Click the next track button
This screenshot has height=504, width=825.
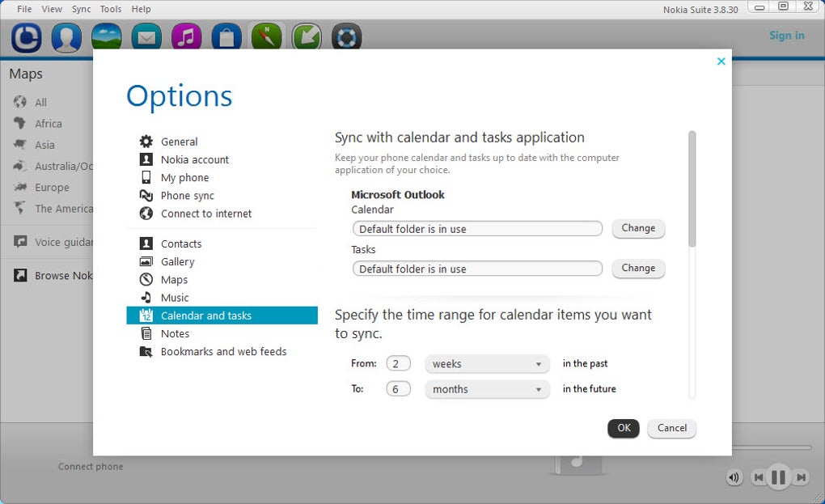[x=801, y=477]
